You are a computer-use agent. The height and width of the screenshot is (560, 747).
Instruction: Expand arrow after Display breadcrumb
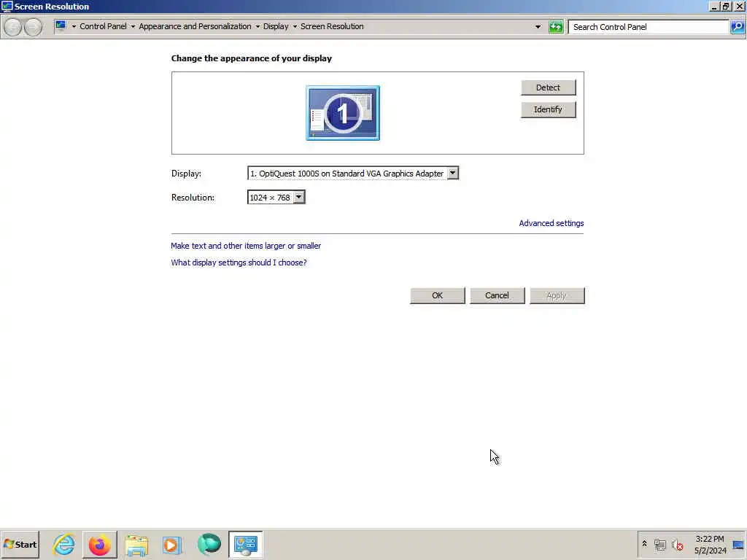point(295,27)
